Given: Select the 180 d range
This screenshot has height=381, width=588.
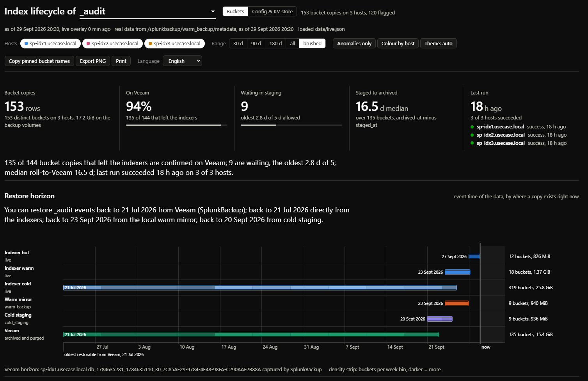Looking at the screenshot, I should pos(275,43).
